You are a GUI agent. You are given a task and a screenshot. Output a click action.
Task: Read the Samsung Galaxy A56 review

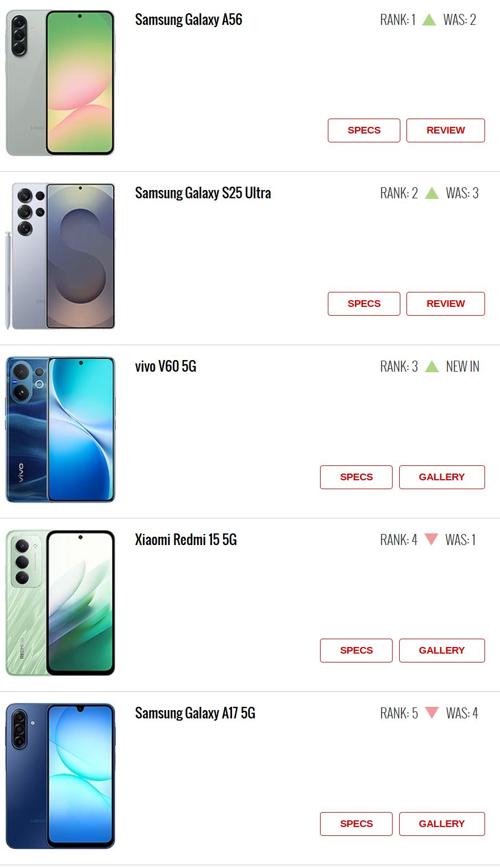pyautogui.click(x=446, y=130)
